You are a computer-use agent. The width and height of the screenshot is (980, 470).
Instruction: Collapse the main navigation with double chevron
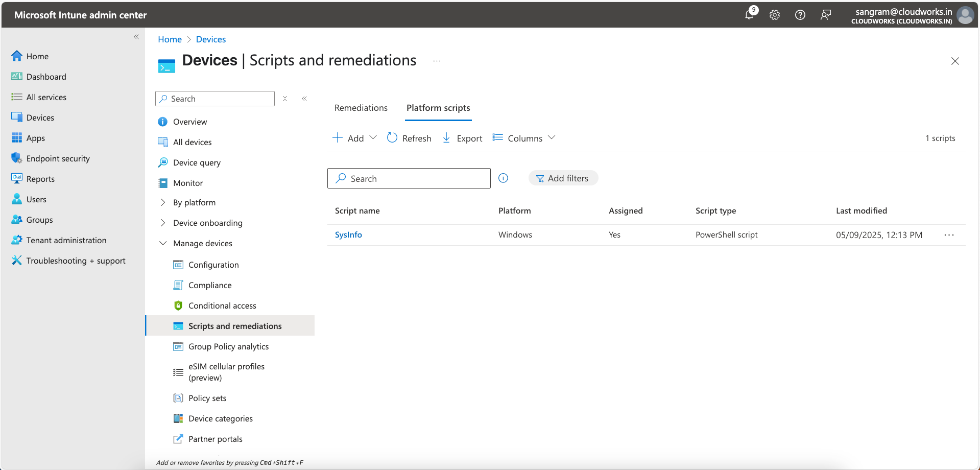pyautogui.click(x=136, y=37)
